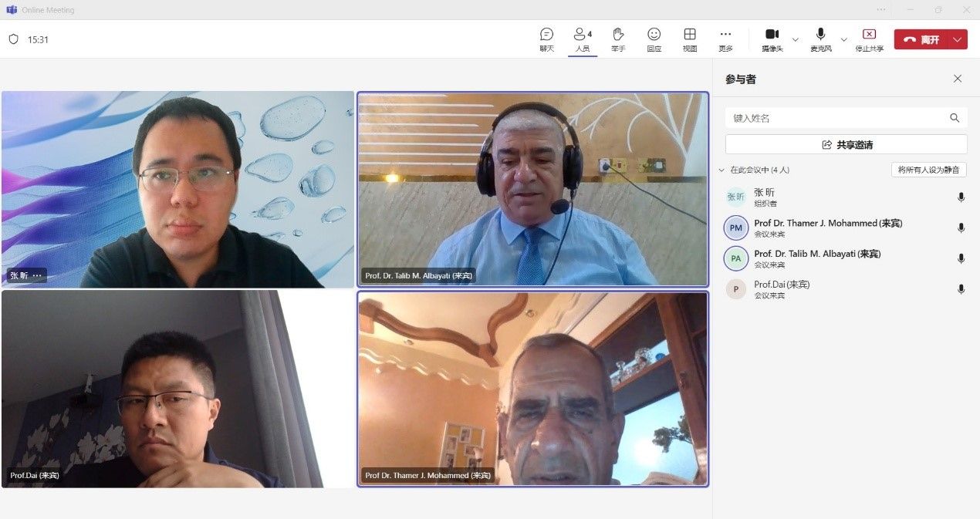Open the more (更多) options menu
980x519 pixels.
pyautogui.click(x=725, y=35)
